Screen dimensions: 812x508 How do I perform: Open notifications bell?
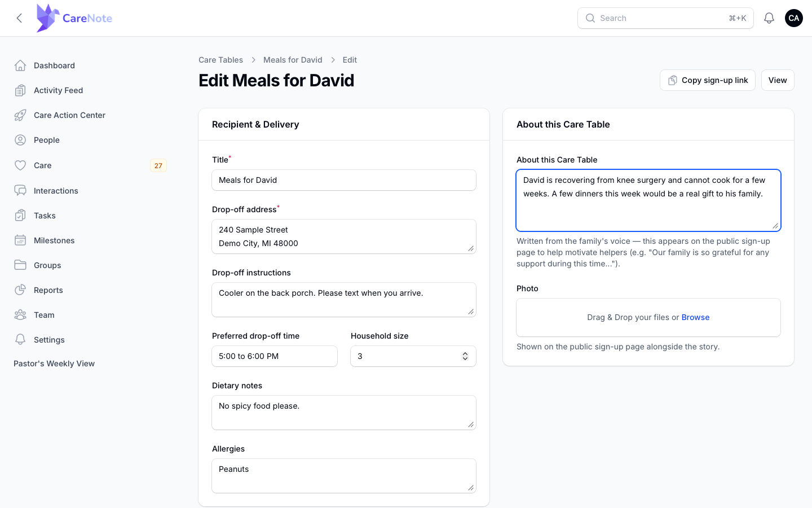pos(769,18)
